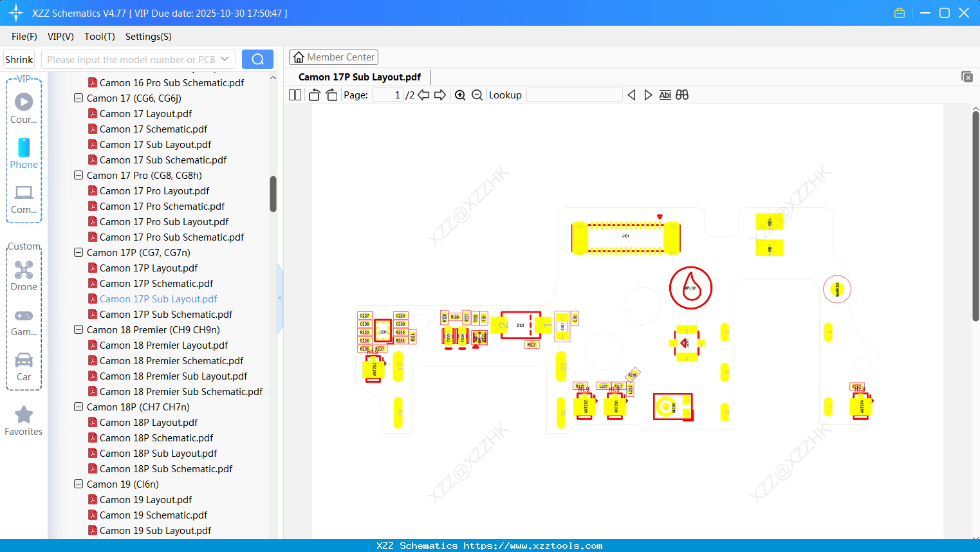The height and width of the screenshot is (552, 980).
Task: Focus the model number search field
Action: point(131,59)
